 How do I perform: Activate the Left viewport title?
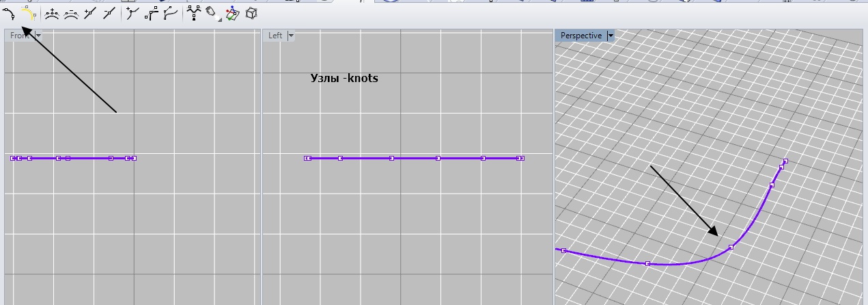coord(275,36)
